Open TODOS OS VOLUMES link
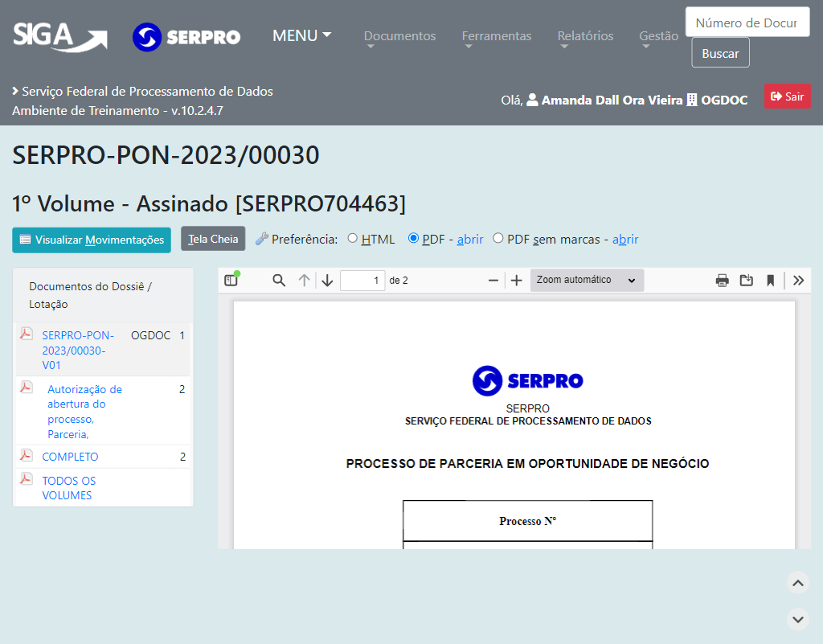823x644 pixels. click(69, 488)
